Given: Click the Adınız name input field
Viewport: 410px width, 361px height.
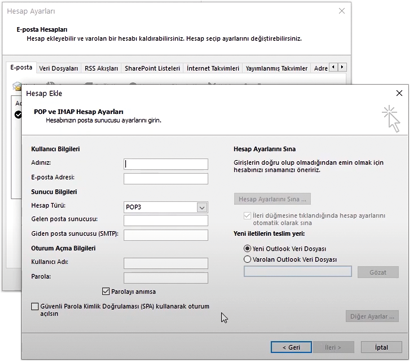Looking at the screenshot, I should 166,164.
